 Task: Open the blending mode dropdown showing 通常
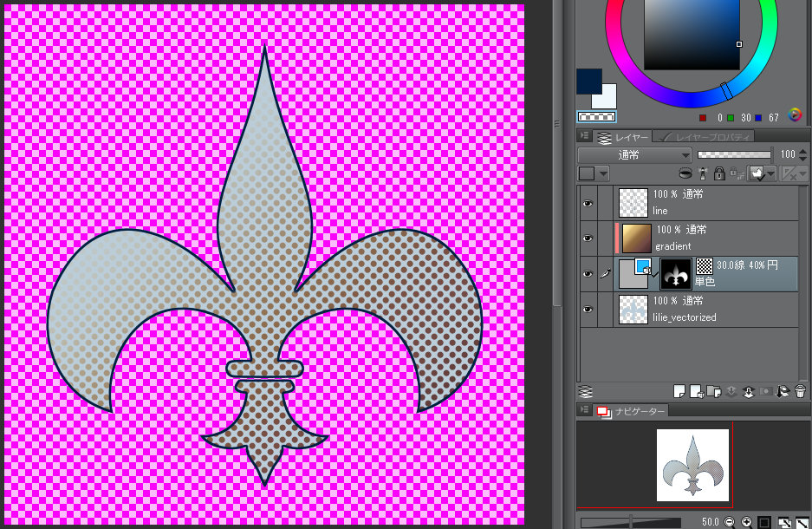click(634, 154)
